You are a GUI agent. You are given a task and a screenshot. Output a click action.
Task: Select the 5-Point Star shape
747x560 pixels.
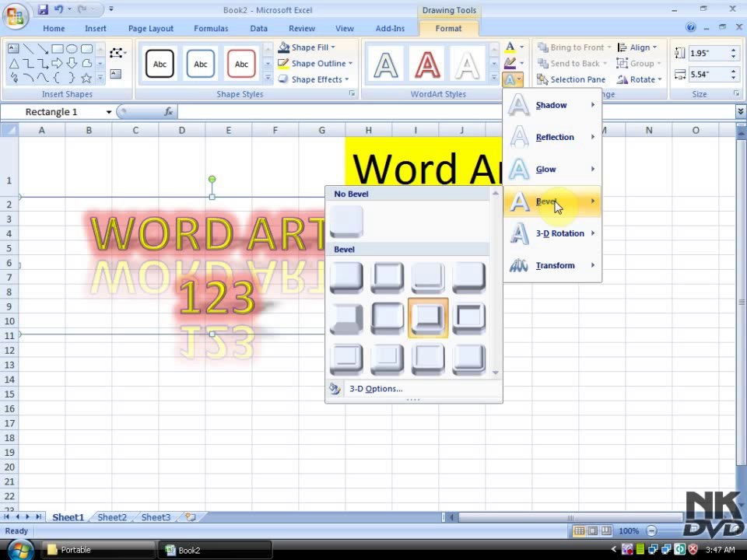[86, 78]
